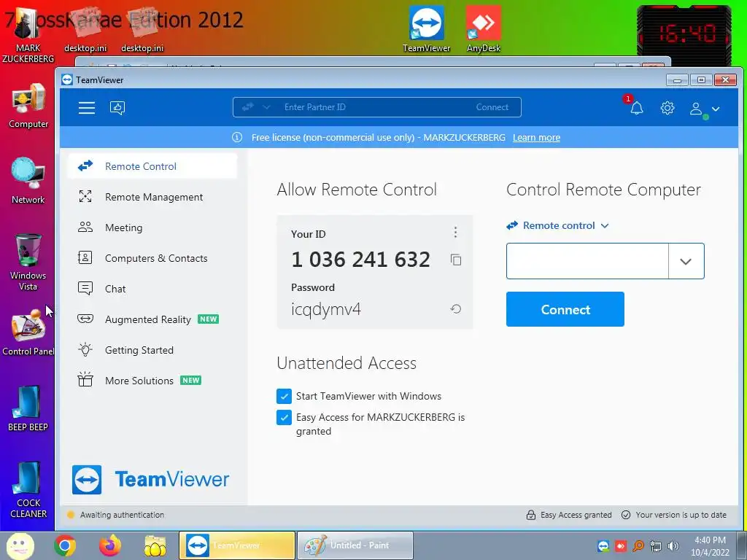Open TeamViewer settings gear
The height and width of the screenshot is (560, 747).
pos(667,108)
